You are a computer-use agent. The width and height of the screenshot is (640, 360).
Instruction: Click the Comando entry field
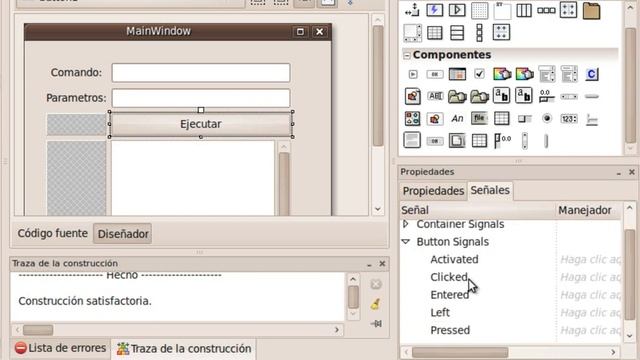click(201, 73)
